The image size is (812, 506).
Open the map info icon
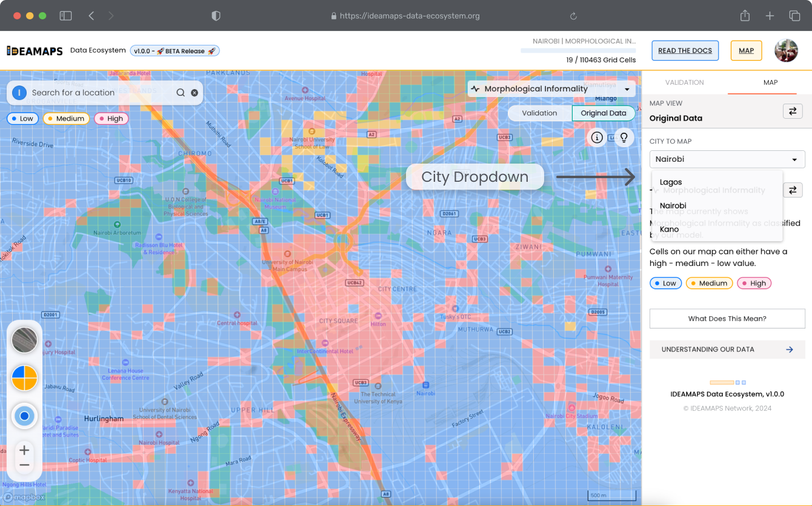click(597, 138)
